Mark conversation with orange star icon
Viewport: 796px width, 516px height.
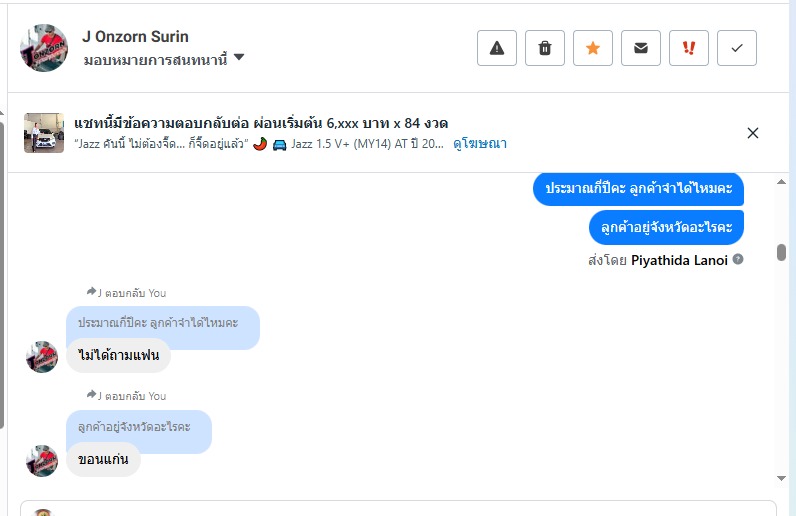coord(593,48)
